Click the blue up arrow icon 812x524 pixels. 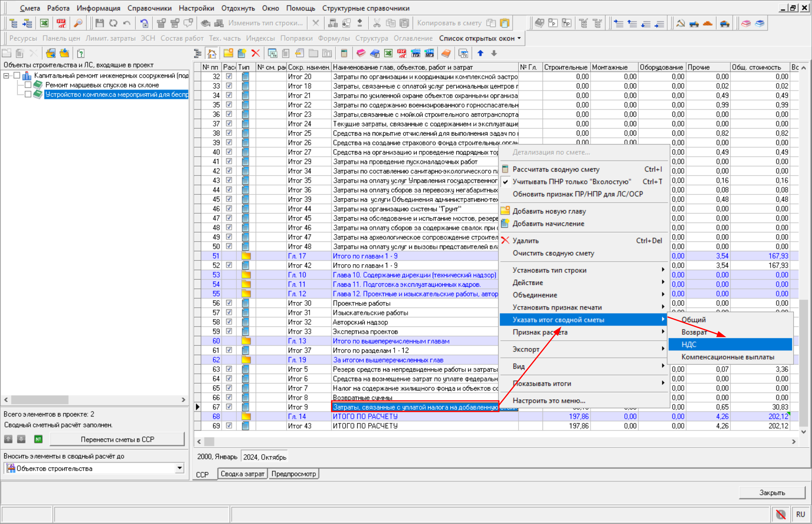pyautogui.click(x=480, y=53)
